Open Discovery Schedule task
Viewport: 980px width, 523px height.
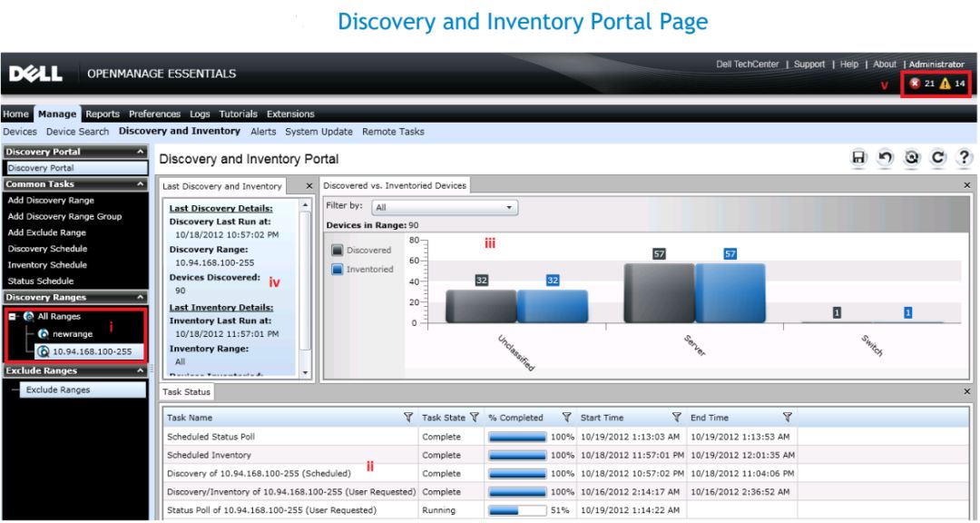point(47,249)
